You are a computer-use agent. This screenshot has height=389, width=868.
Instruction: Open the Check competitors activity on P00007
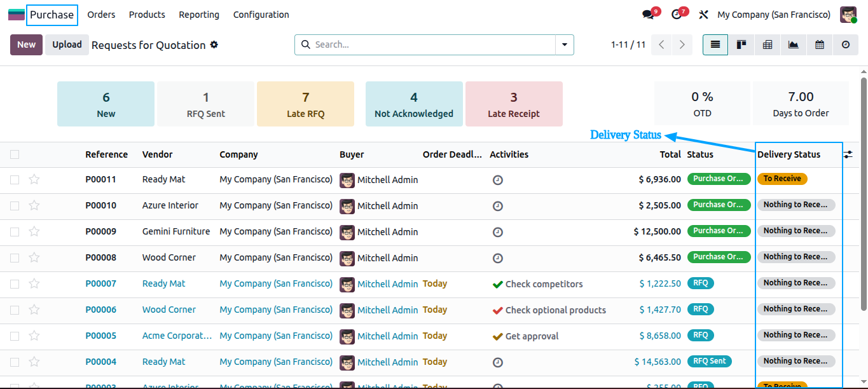tap(537, 284)
